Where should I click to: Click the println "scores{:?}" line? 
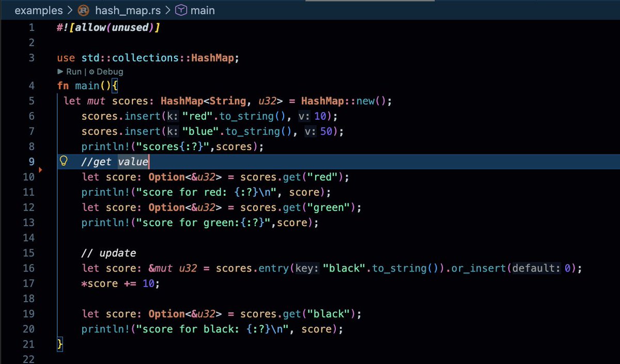pos(173,147)
